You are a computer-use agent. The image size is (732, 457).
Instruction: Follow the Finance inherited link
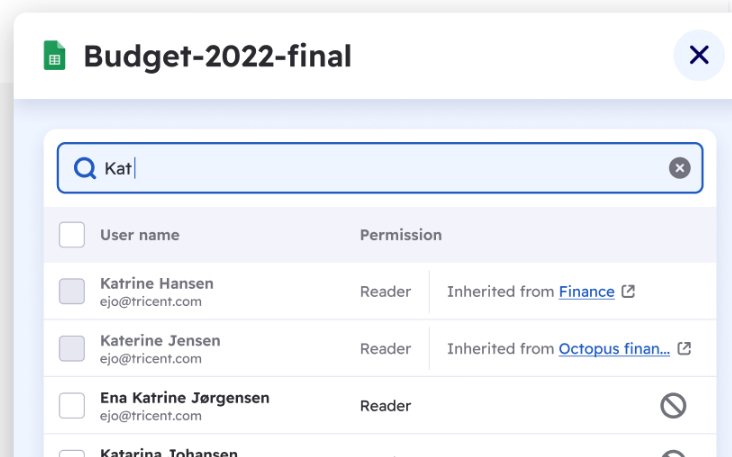586,292
